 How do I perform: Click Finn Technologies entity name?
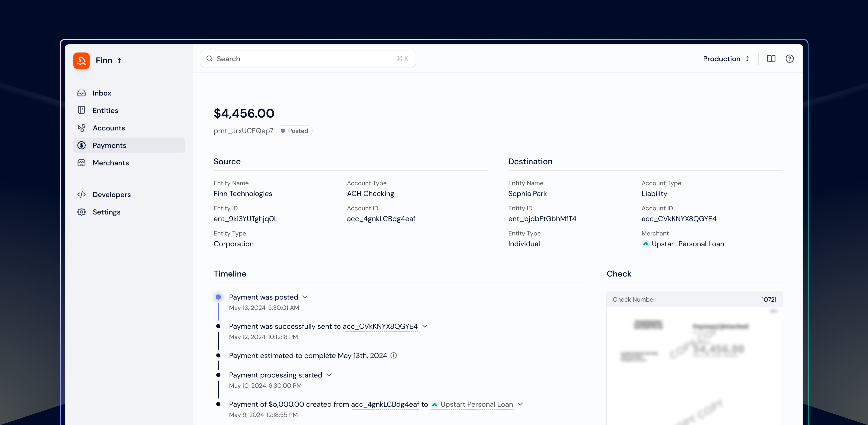tap(243, 194)
